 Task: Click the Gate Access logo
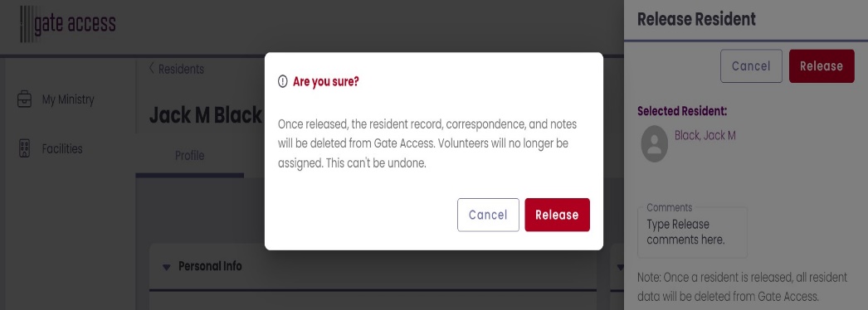[67, 24]
